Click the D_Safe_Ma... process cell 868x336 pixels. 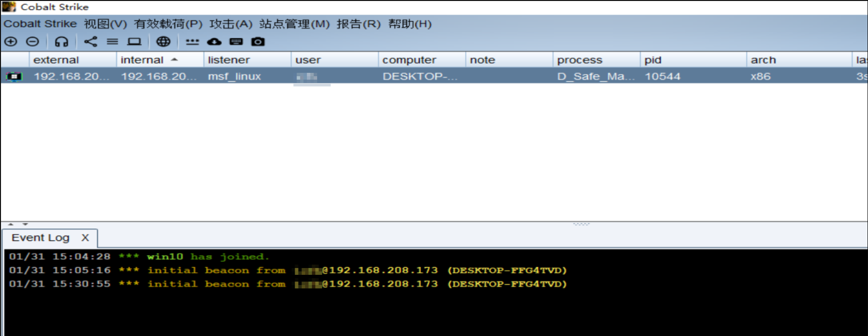[596, 76]
